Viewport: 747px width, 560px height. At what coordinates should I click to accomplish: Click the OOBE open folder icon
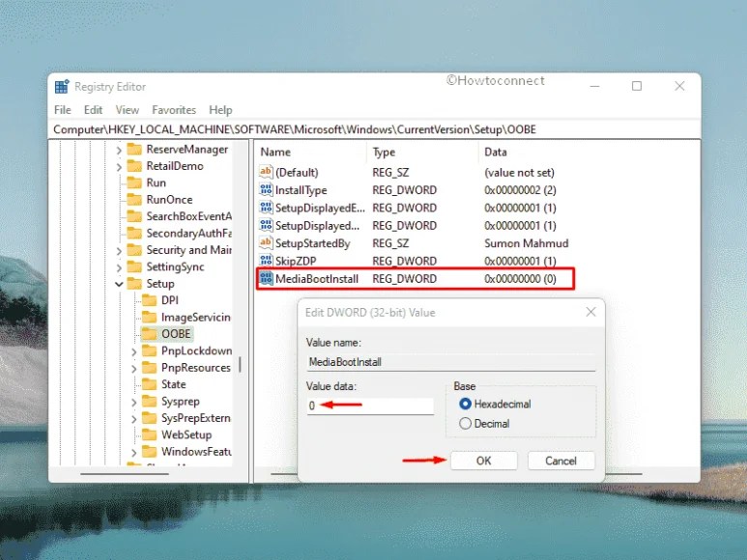tap(150, 334)
